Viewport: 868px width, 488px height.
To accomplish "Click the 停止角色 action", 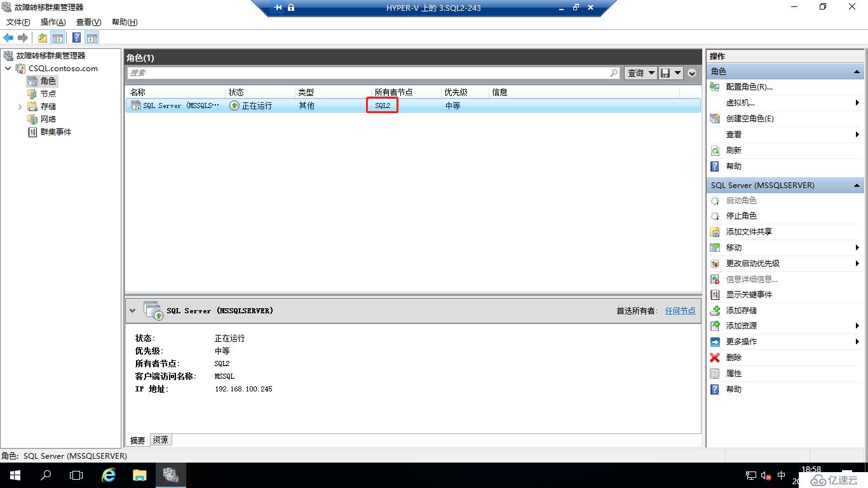I will tap(742, 216).
